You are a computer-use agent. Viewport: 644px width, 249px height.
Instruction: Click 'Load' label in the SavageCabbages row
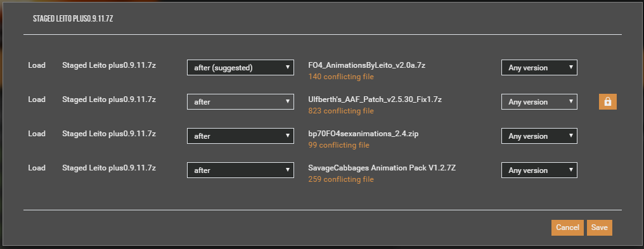coord(37,168)
